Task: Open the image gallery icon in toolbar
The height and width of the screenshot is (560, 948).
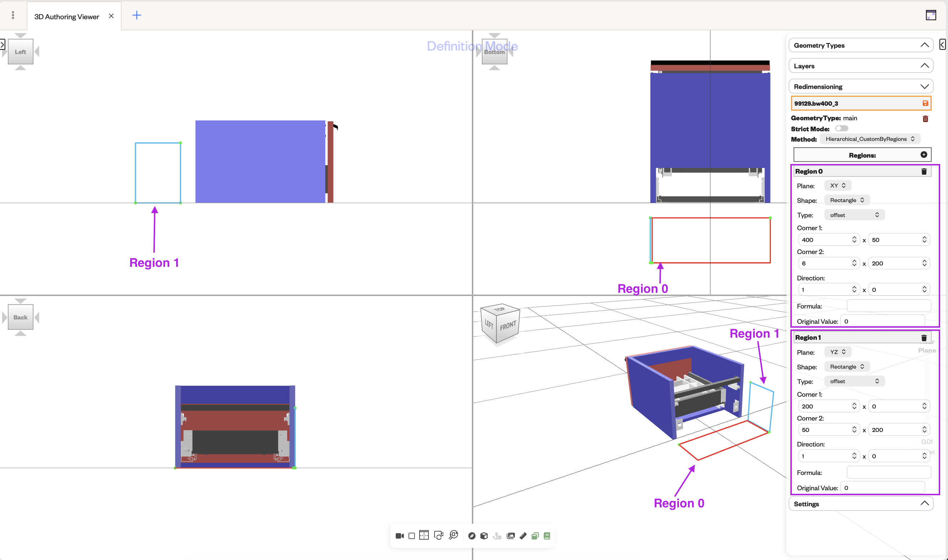Action: click(511, 535)
